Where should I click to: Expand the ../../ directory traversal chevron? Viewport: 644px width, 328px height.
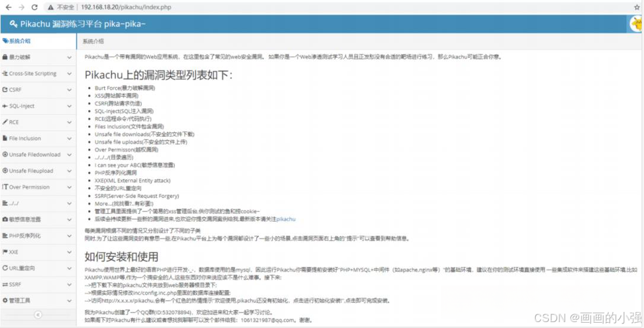(69, 203)
